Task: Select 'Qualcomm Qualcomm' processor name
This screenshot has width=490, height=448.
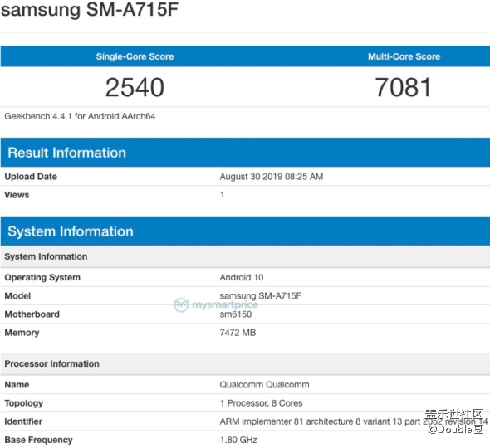Action: (x=264, y=385)
